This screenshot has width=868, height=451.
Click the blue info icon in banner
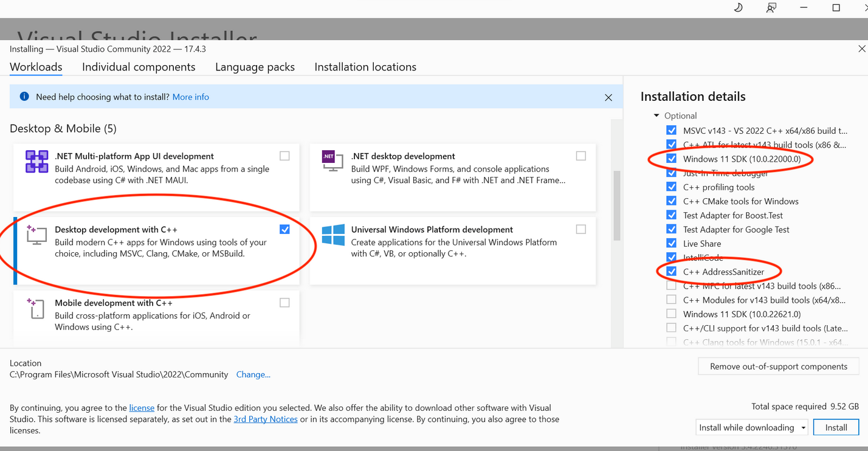24,97
